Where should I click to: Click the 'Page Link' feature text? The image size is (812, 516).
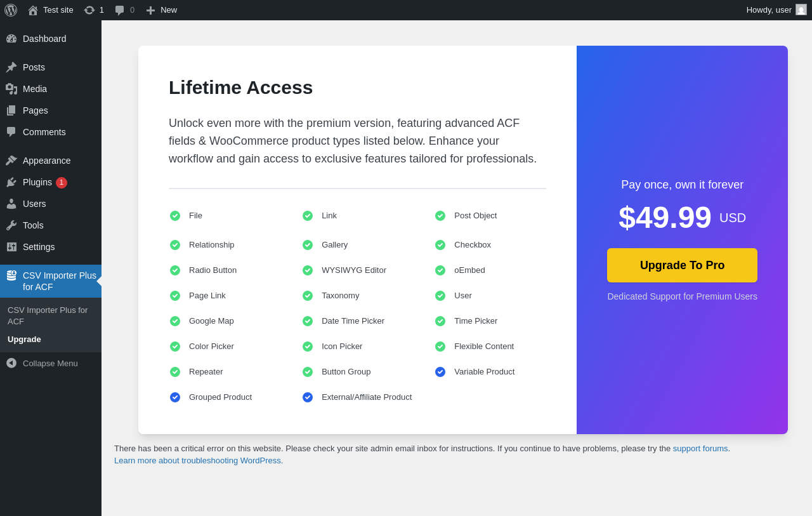[x=207, y=296]
